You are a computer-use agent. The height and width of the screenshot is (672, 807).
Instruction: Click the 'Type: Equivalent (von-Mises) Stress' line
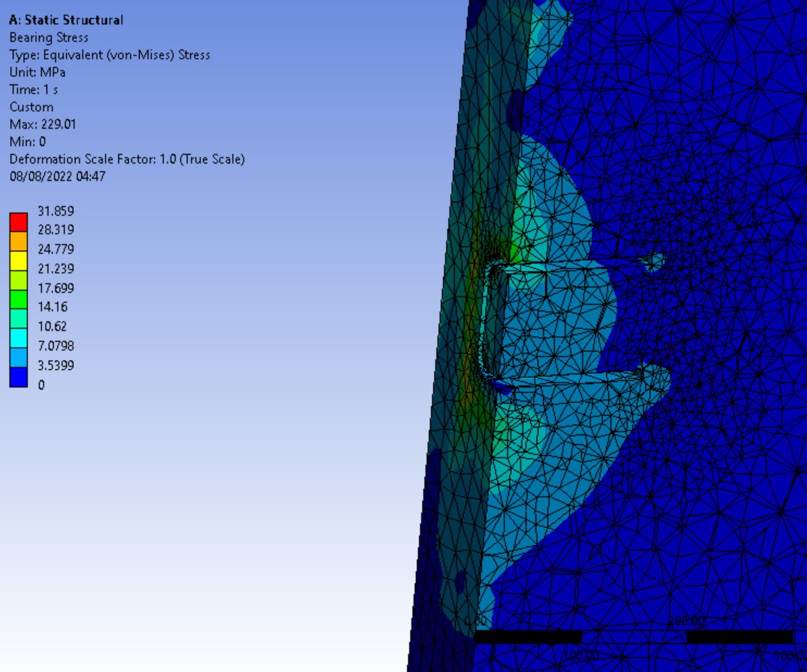[x=109, y=55]
